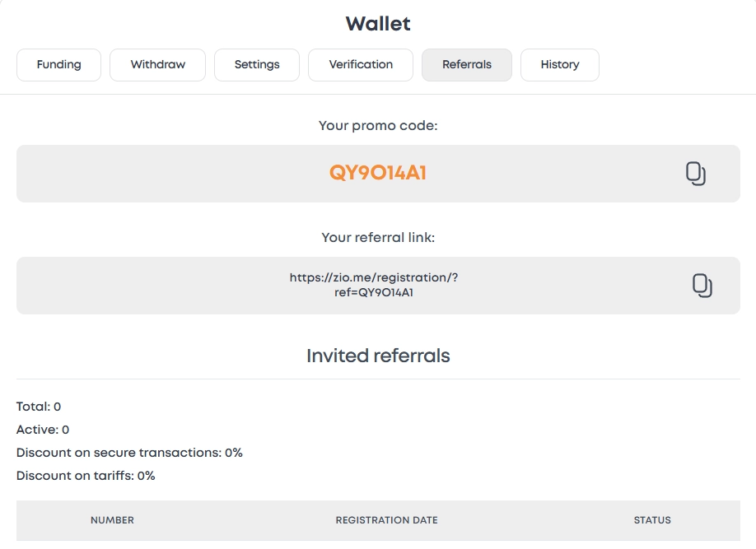Click the STATUS column header
Screen dimensions: 756x549
point(652,520)
